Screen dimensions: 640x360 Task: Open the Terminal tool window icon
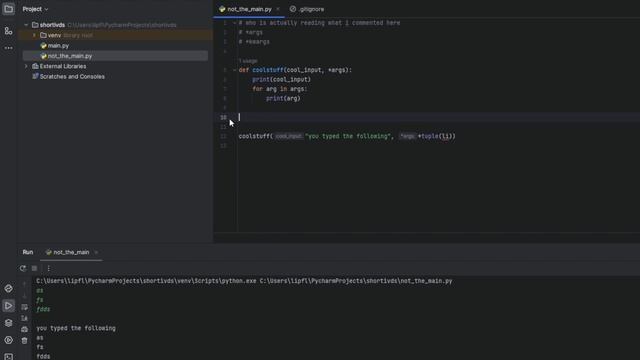pyautogui.click(x=8, y=356)
